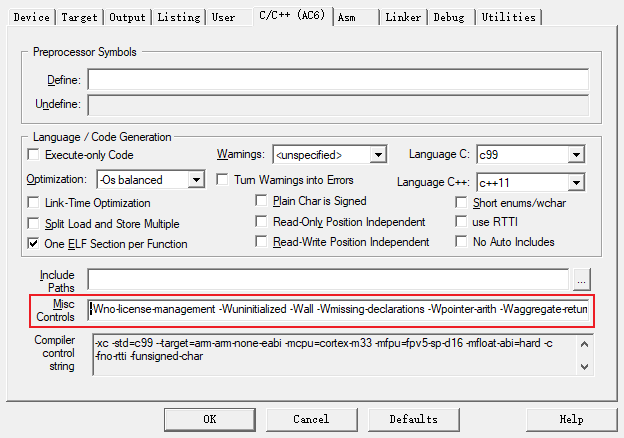Open the Warnings dropdown
This screenshot has height=438, width=624.
pos(378,155)
